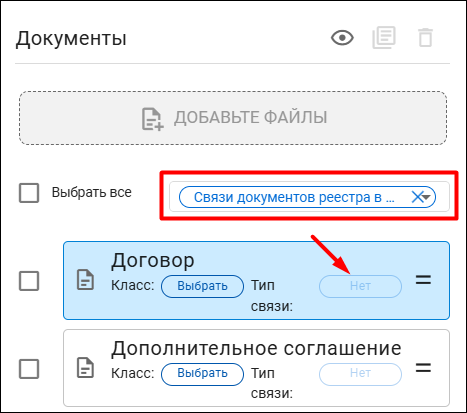Open Тип связи Нет dropdown for Дополнительное соглашение

point(360,374)
